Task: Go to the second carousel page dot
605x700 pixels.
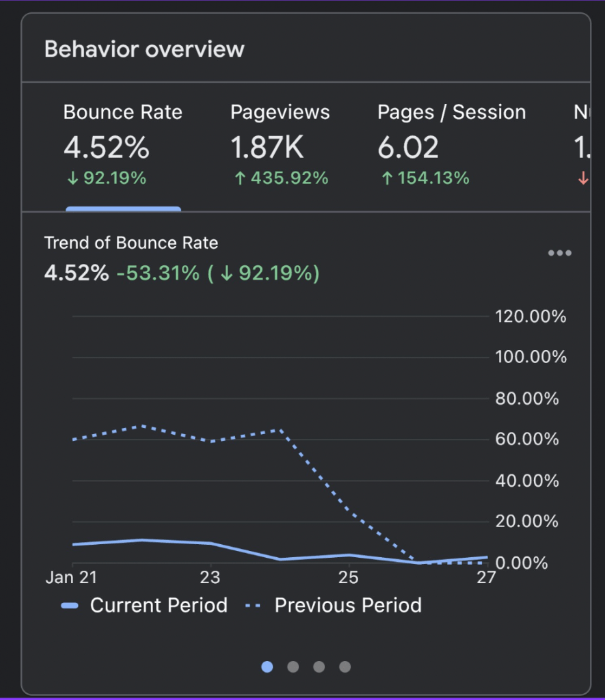Action: point(293,667)
